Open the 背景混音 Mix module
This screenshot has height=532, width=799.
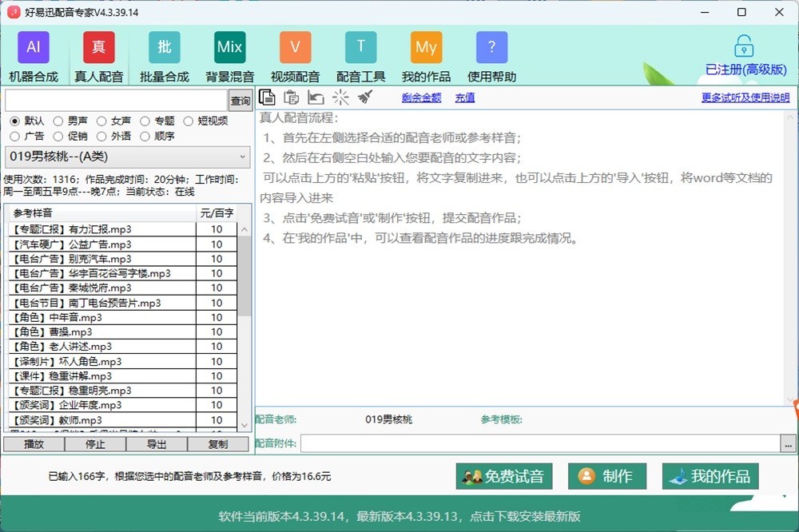pos(229,58)
